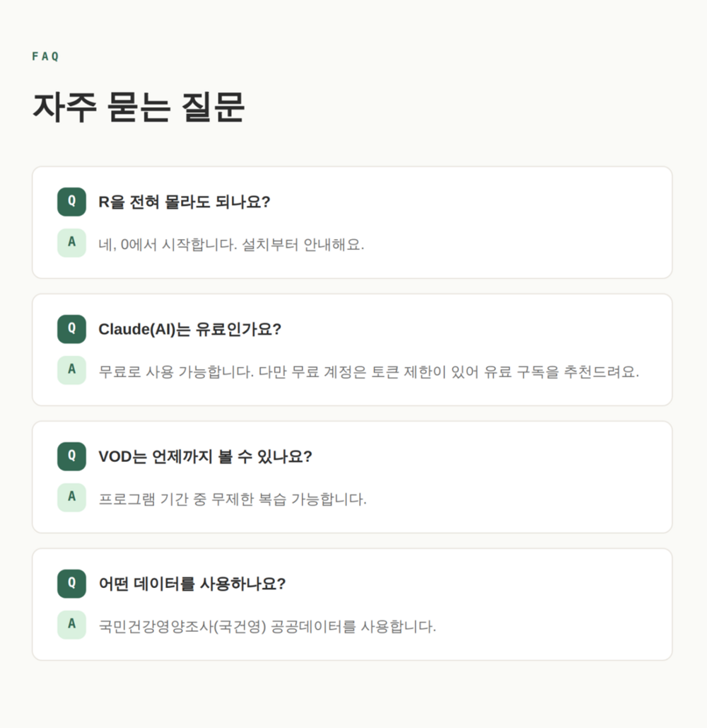The height and width of the screenshot is (728, 707).
Task: Click the answer "프로그램 기간 중 무제한 복습"
Action: pyautogui.click(x=233, y=499)
